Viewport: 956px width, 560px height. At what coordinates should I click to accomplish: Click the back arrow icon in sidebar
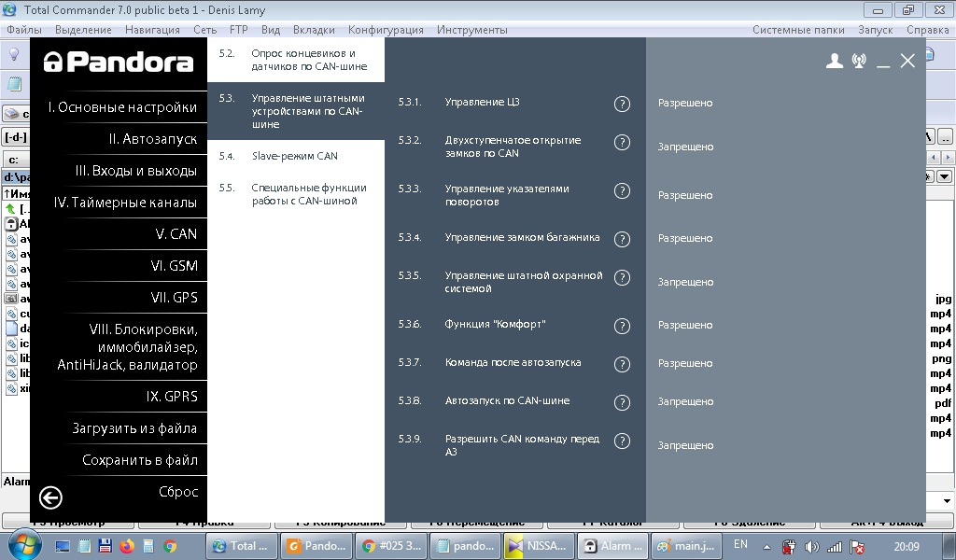50,497
